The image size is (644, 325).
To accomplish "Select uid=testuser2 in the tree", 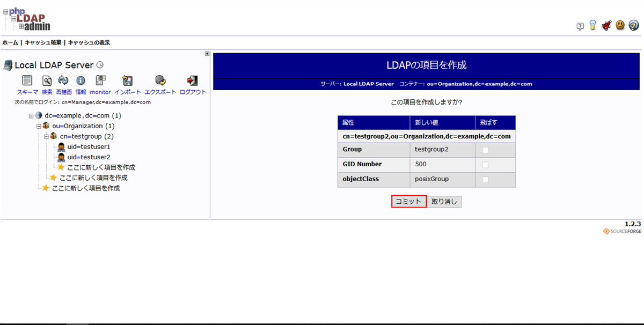I will pyautogui.click(x=89, y=157).
